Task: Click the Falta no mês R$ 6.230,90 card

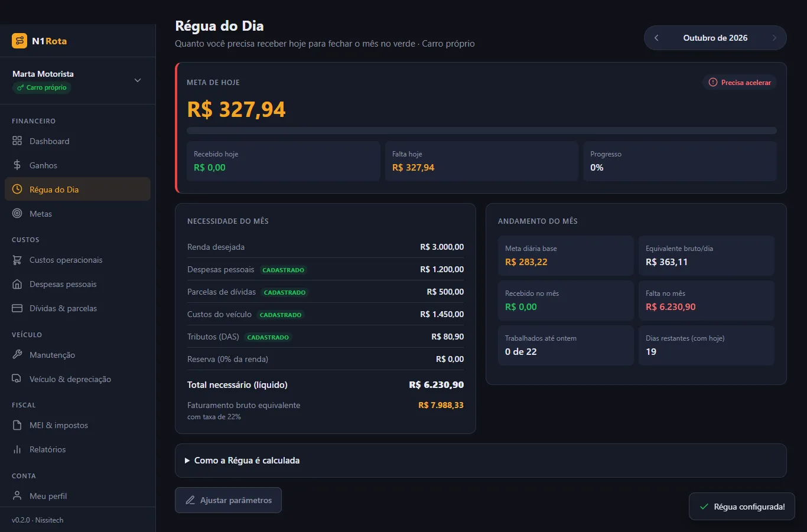Action: point(707,301)
